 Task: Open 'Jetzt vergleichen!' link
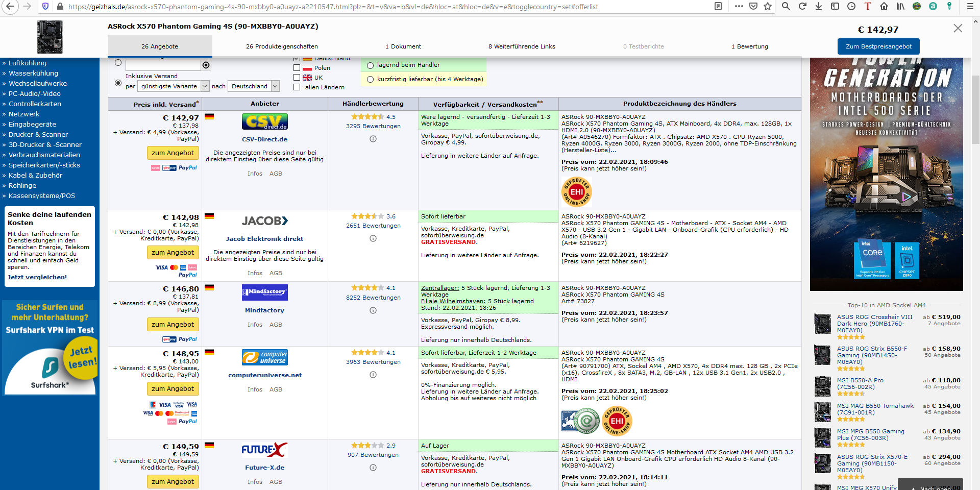37,277
